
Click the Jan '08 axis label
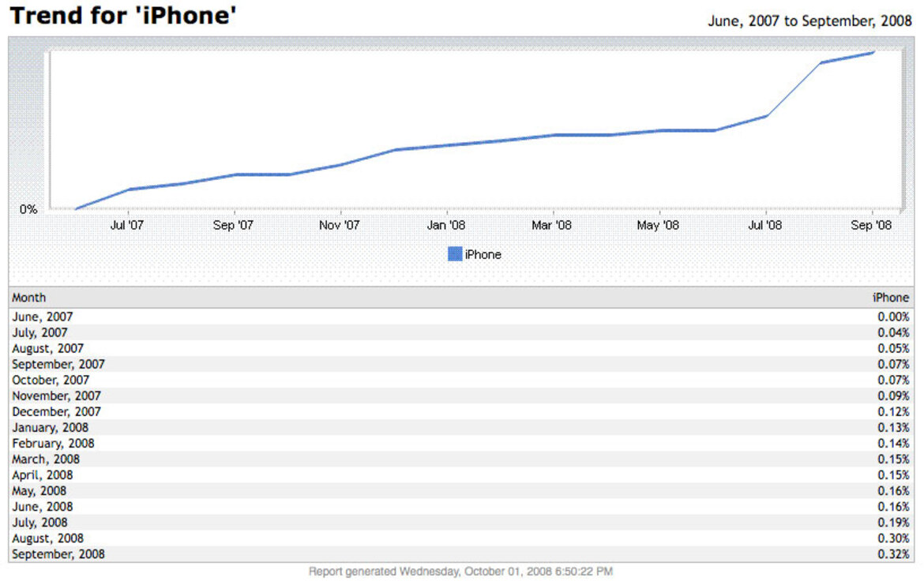pyautogui.click(x=445, y=225)
